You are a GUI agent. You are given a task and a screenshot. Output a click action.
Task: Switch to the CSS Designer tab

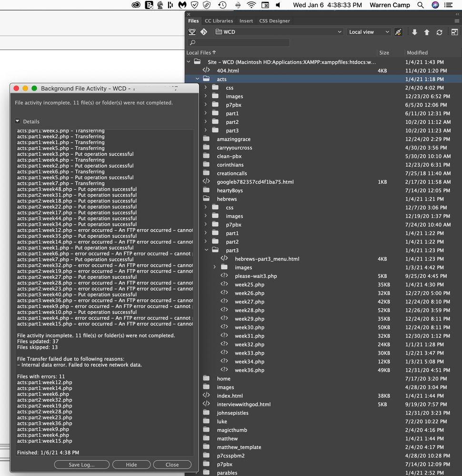274,21
